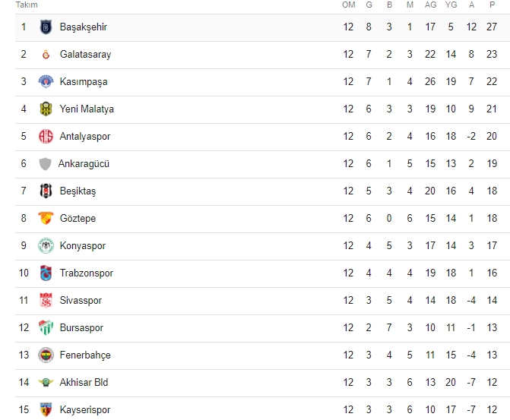Click the Takım column header

point(27,5)
